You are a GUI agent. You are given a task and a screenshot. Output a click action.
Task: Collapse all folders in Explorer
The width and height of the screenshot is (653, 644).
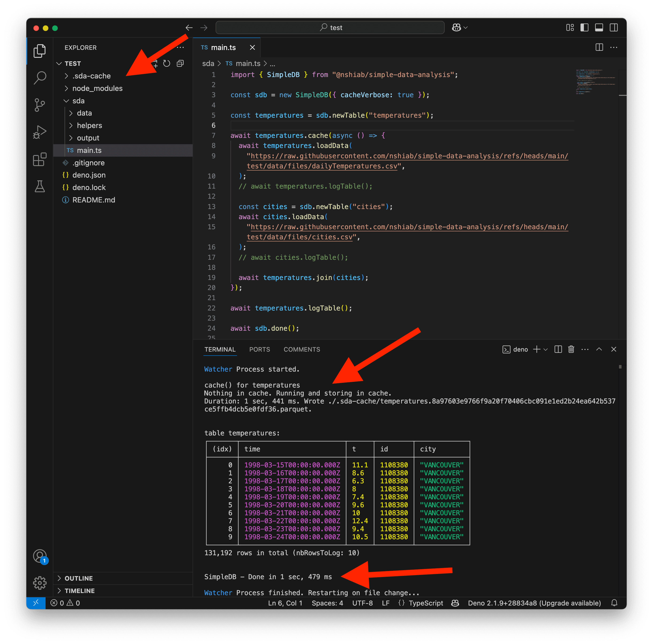pos(180,63)
